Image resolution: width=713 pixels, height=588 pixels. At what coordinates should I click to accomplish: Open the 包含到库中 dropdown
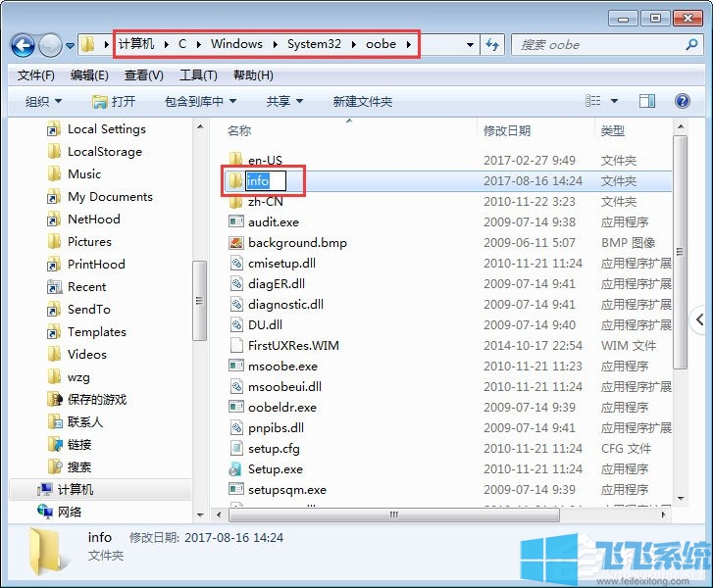[x=200, y=101]
